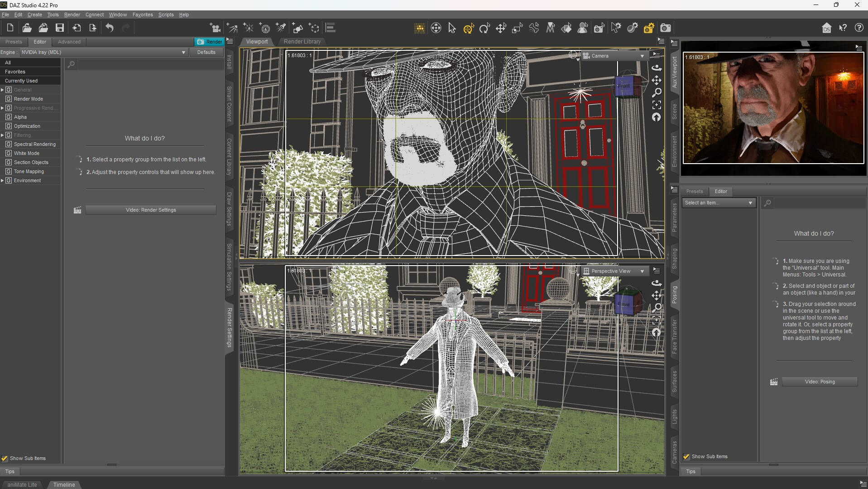Click the Defaults button
Viewport: 868px width, 489px height.
click(206, 52)
